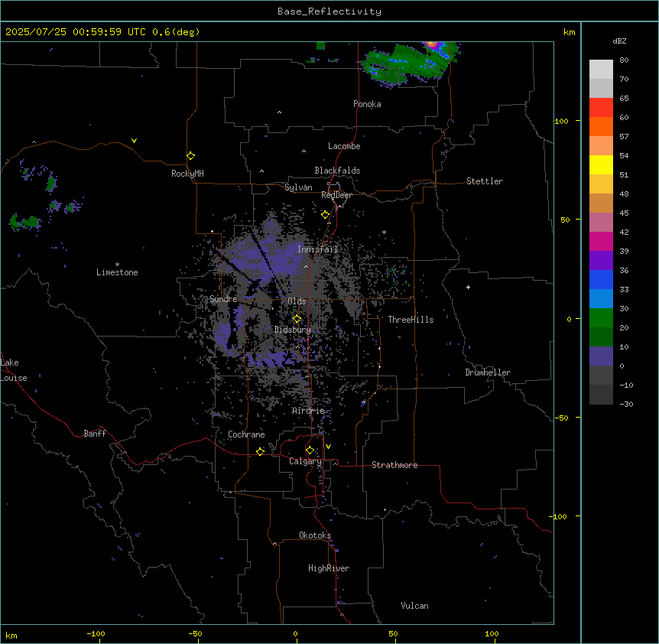Pick the bright yellow 51-54 dBZ swatch
The height and width of the screenshot is (644, 659).
[x=601, y=164]
